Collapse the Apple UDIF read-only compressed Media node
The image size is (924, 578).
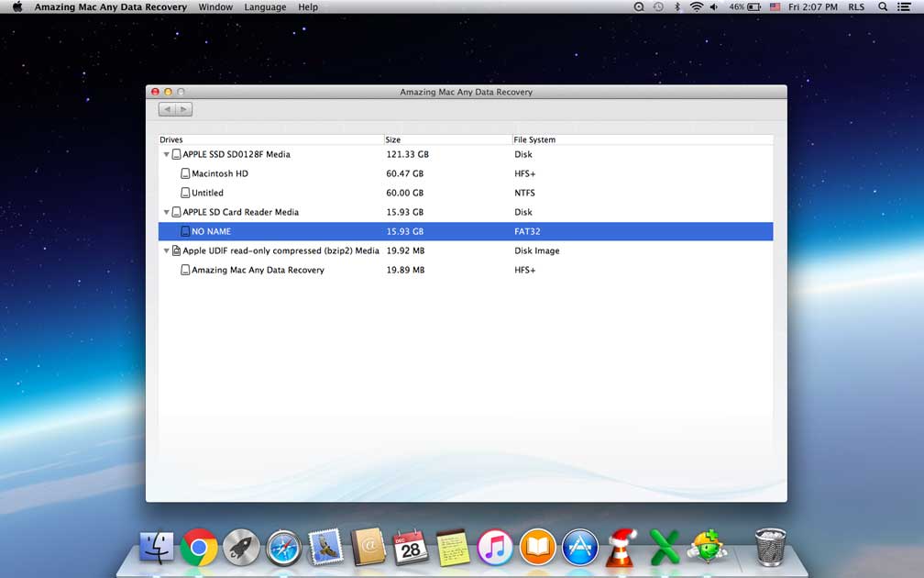[166, 251]
